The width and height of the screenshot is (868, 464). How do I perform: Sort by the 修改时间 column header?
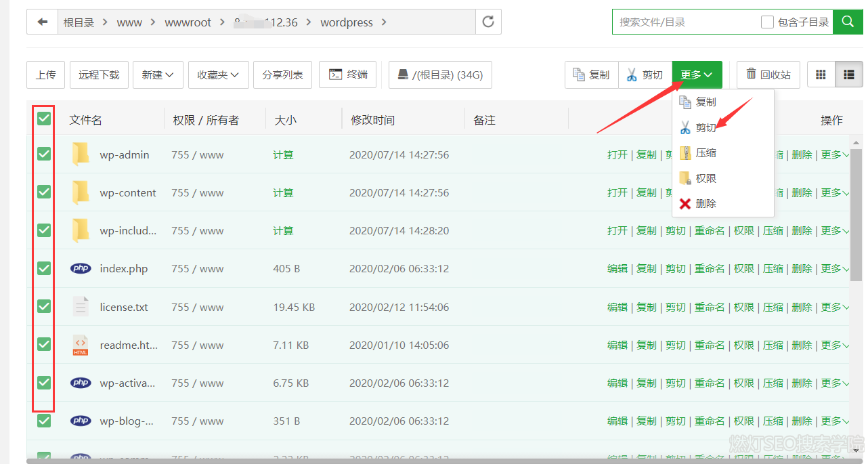[372, 120]
